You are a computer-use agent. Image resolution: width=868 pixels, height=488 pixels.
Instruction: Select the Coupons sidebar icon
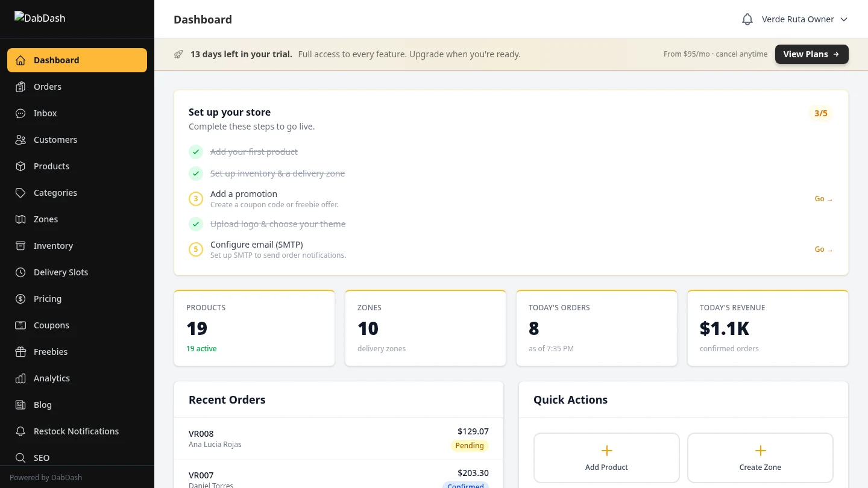click(20, 325)
